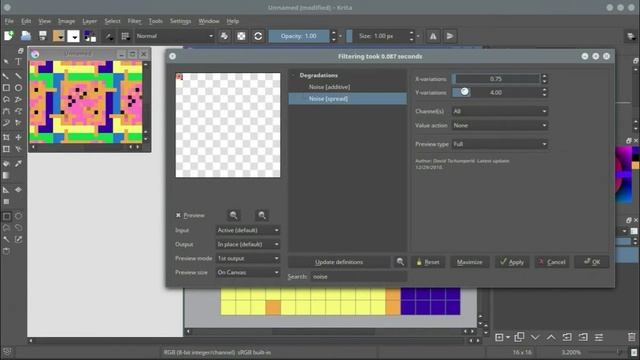Click the Update definitions button
The image size is (640, 360).
(339, 262)
